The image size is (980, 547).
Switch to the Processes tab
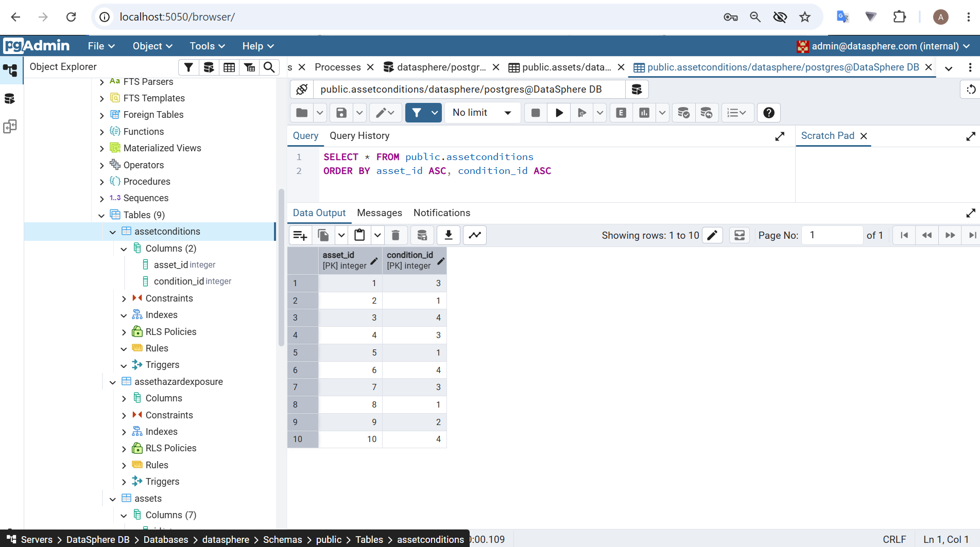coord(338,67)
